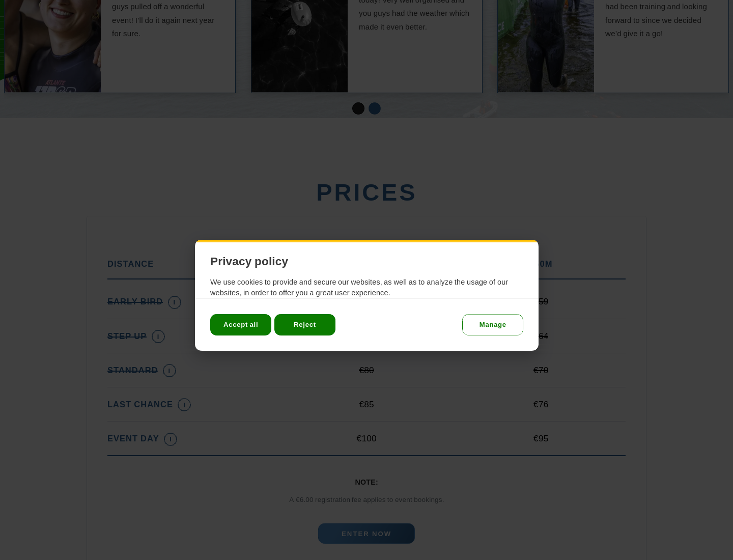Open the Event Day info icon
This screenshot has width=733, height=560.
[171, 439]
